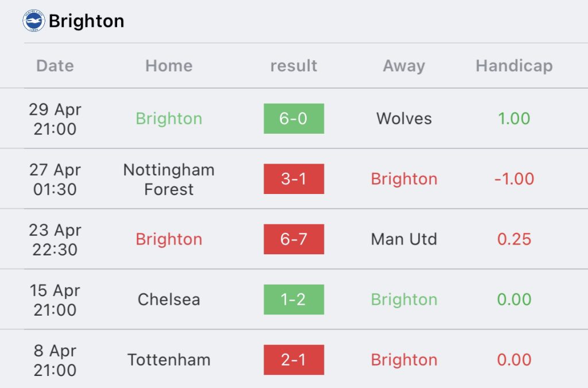Image resolution: width=588 pixels, height=388 pixels.
Task: Select the Handicap column header
Action: [x=514, y=66]
